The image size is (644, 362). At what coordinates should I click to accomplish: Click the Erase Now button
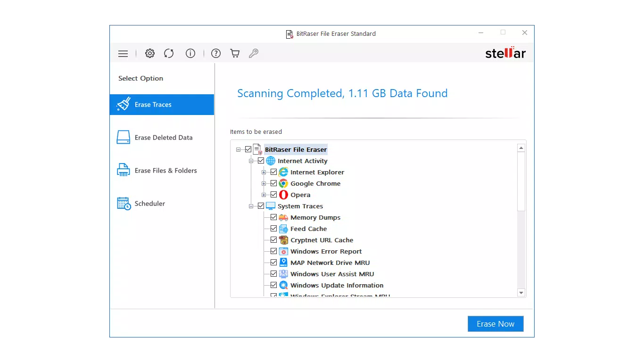(x=495, y=324)
